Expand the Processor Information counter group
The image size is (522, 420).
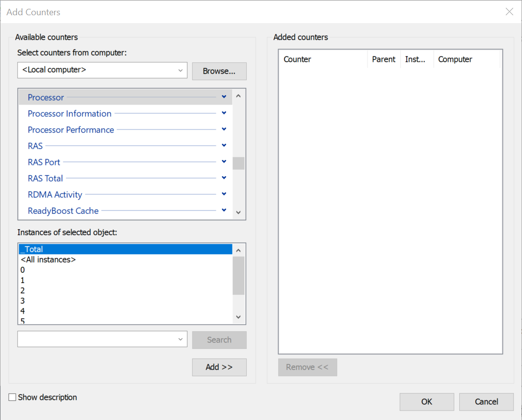[224, 113]
